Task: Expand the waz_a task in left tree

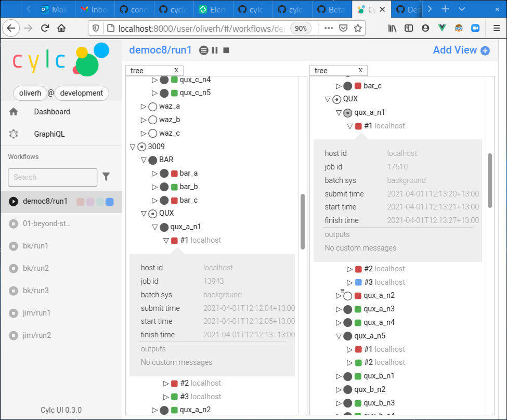Action: (x=144, y=107)
